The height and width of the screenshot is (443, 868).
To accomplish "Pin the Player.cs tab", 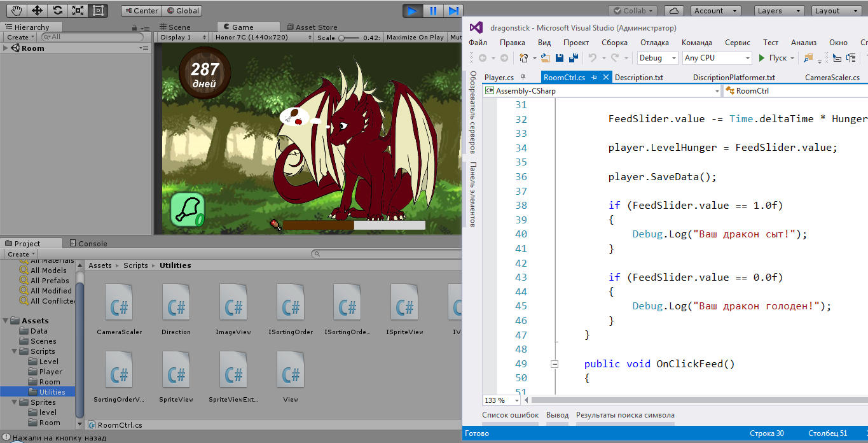I will click(523, 78).
